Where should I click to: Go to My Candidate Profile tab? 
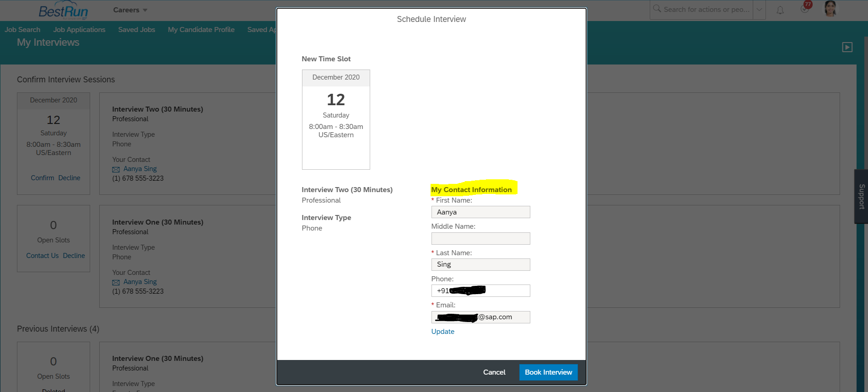coord(201,30)
